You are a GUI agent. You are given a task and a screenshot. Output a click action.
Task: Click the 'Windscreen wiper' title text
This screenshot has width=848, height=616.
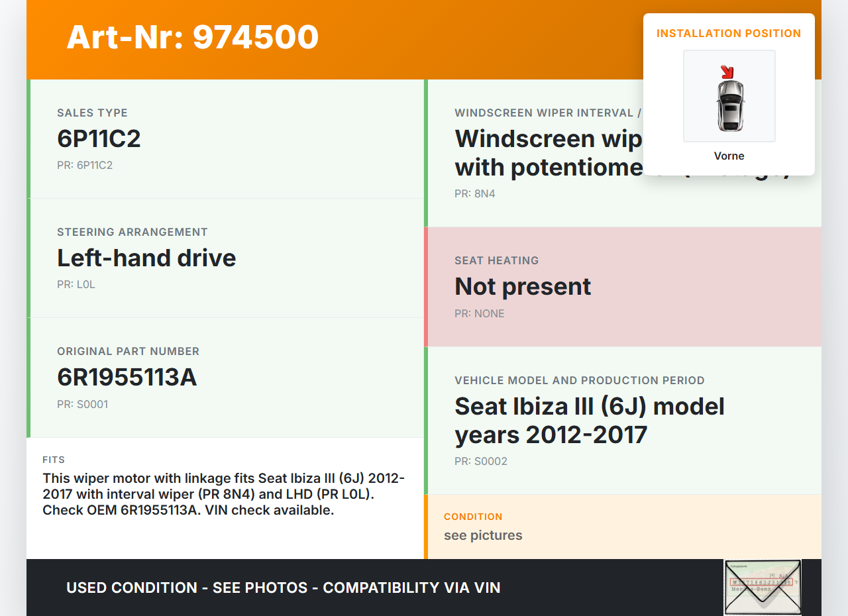(547, 139)
